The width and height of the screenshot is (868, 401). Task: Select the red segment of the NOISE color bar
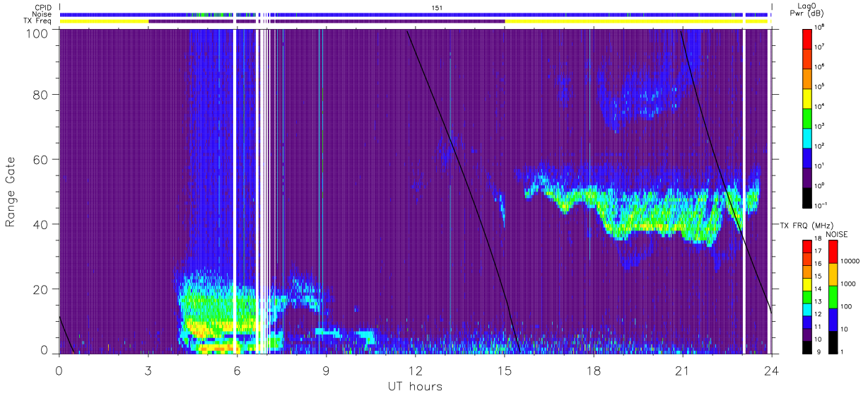click(x=833, y=252)
